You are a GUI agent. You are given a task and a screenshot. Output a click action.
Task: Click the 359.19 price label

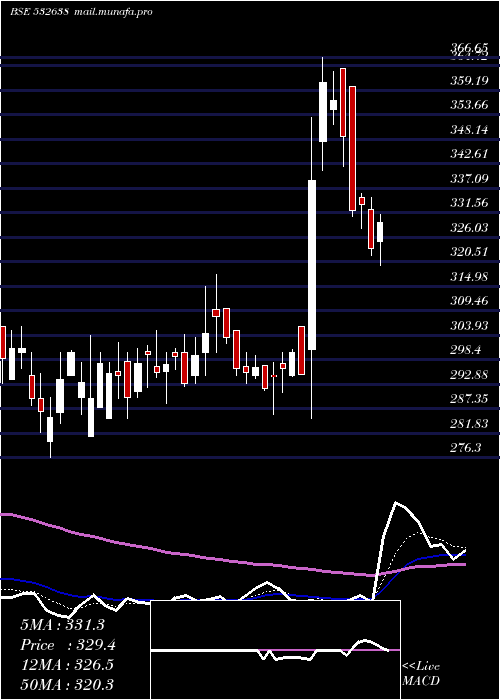[x=469, y=81]
